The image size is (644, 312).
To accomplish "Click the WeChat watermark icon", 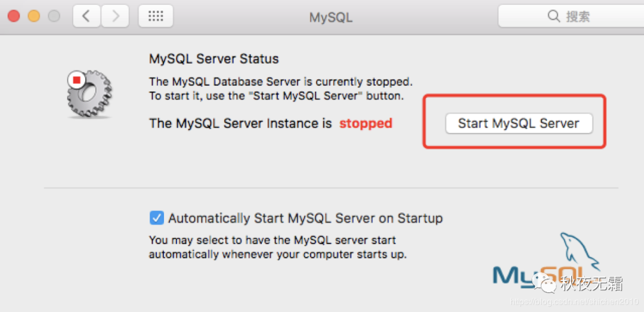I will point(544,281).
